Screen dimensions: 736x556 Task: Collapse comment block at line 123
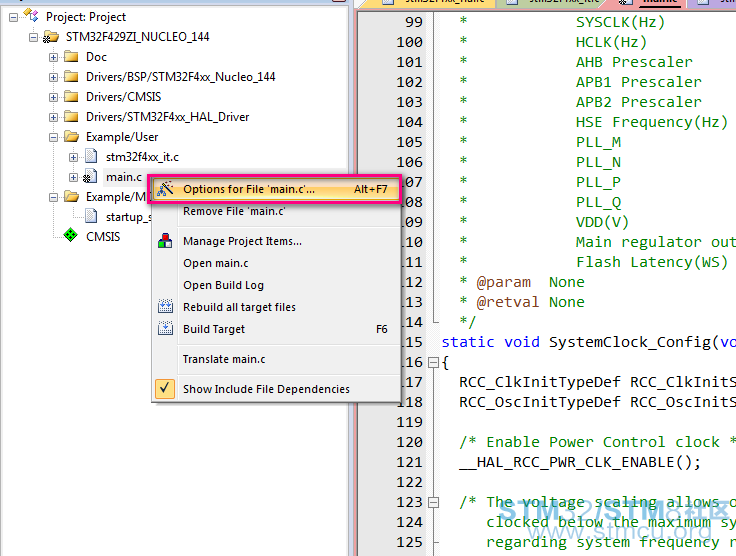[x=434, y=503]
